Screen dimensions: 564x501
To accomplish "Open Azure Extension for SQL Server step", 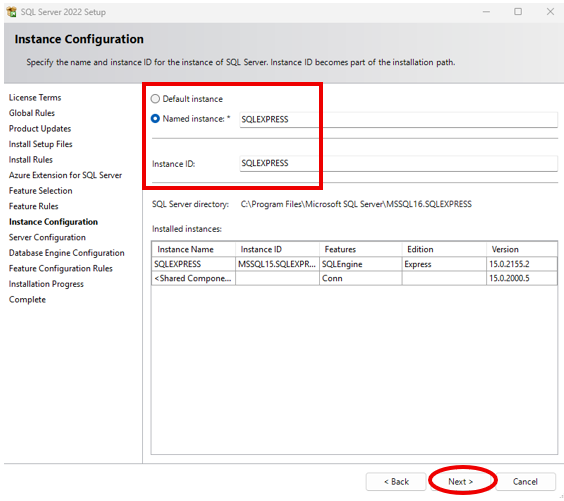I will coord(65,175).
